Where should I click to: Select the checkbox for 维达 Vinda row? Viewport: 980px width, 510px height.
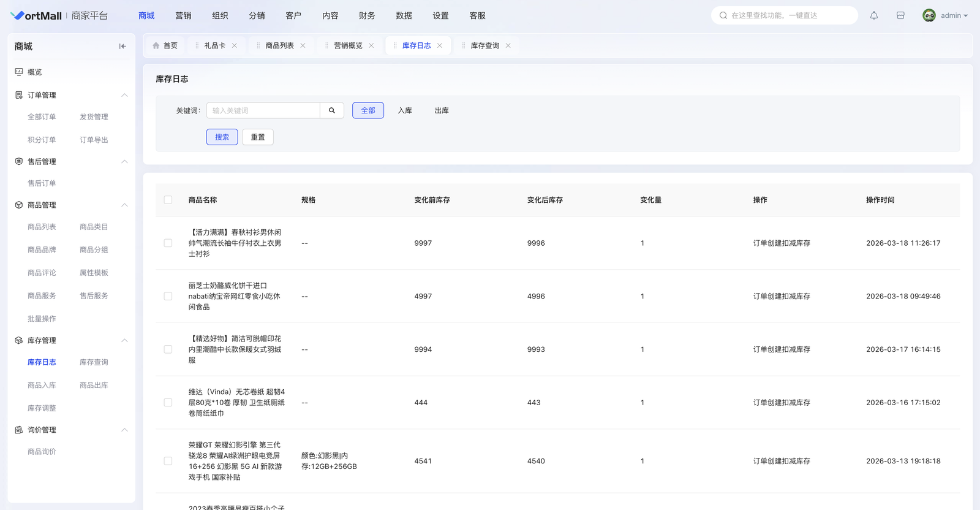[x=168, y=403]
